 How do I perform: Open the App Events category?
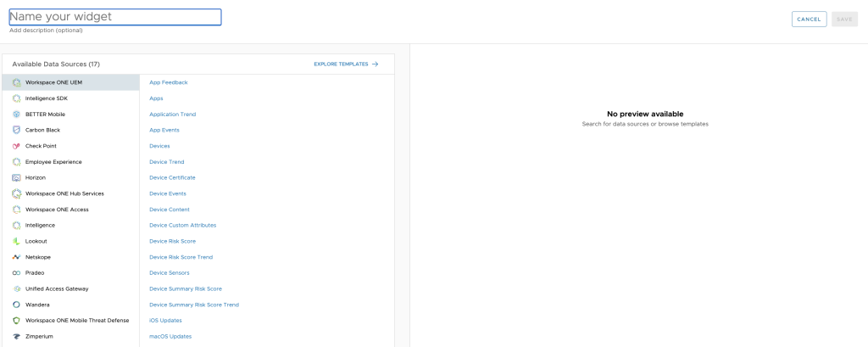pos(164,131)
